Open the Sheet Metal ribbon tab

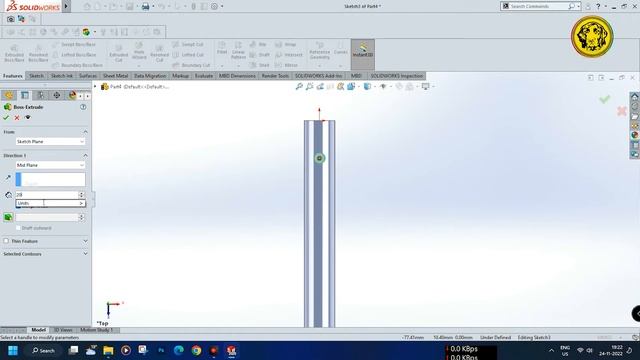point(116,76)
